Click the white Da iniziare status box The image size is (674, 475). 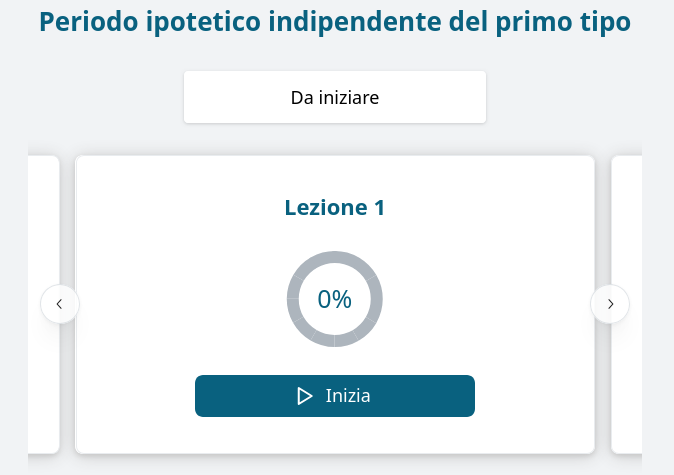(x=335, y=97)
